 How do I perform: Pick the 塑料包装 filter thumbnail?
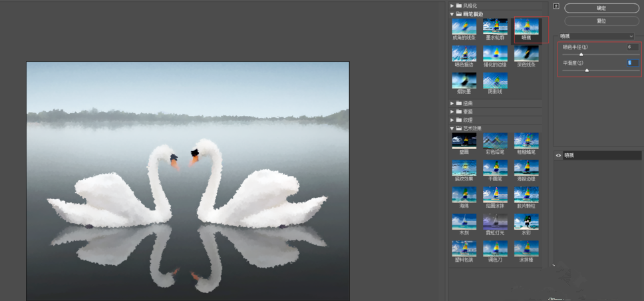pos(464,249)
